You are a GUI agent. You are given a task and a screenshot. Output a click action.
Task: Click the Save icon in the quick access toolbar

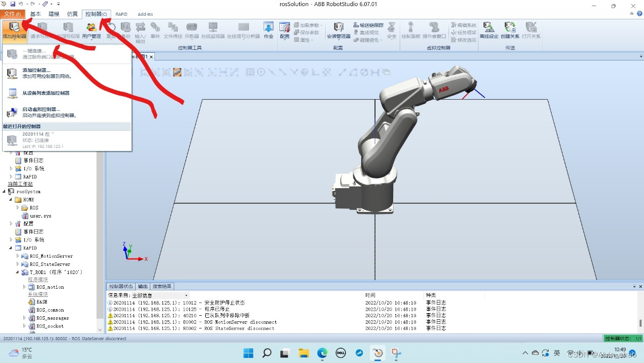point(13,4)
